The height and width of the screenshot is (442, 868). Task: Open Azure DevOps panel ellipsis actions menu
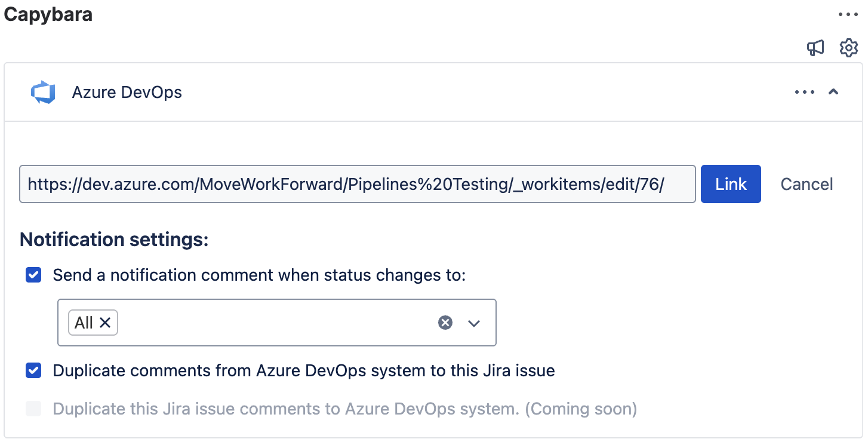coord(804,92)
